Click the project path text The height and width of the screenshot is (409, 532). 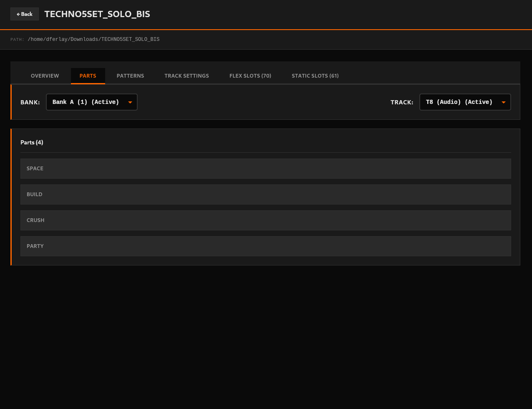[93, 40]
